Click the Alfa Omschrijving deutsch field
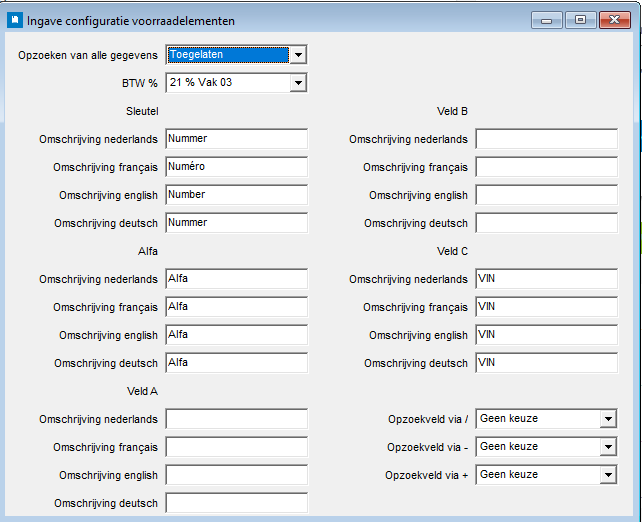 pyautogui.click(x=236, y=363)
